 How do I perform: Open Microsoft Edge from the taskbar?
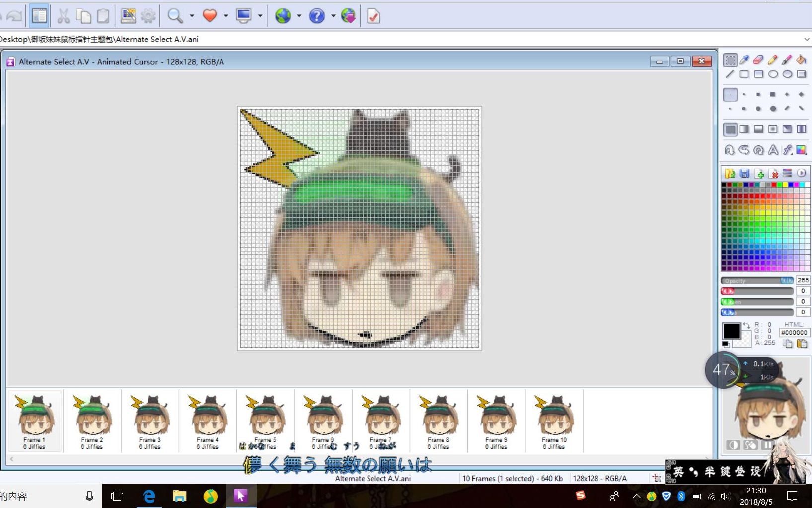pyautogui.click(x=148, y=496)
